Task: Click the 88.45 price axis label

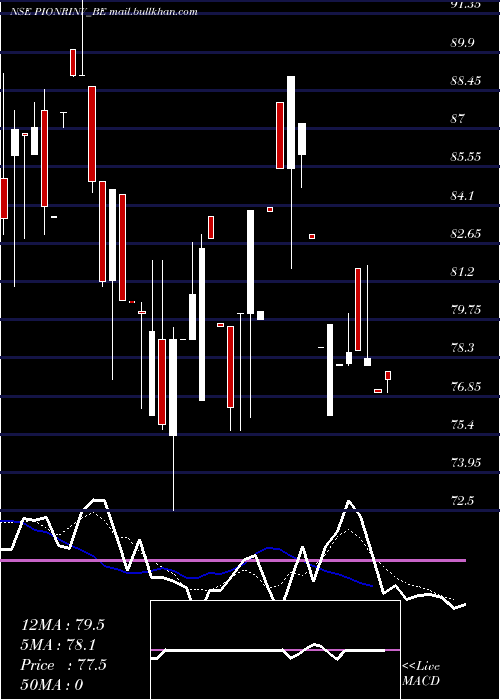Action: [x=466, y=81]
